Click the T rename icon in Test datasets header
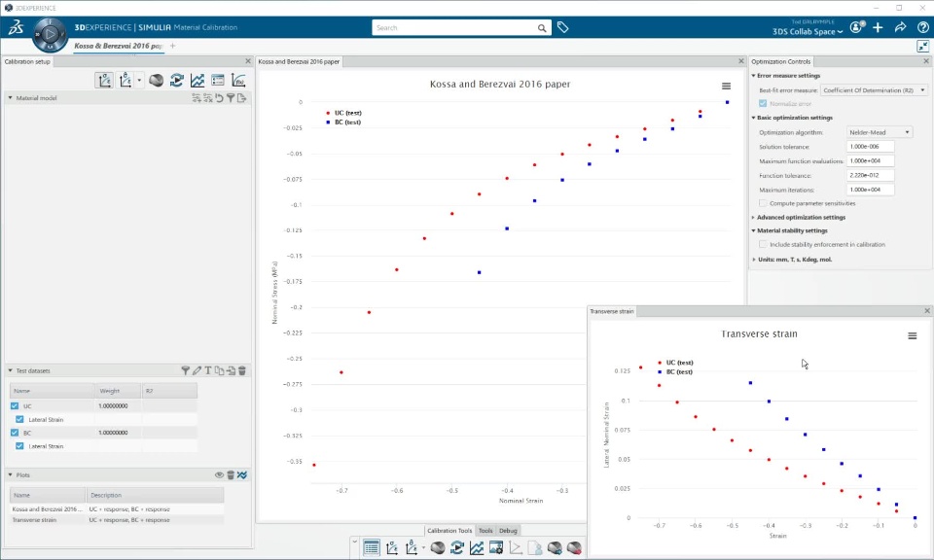This screenshot has height=560, width=934. [208, 370]
